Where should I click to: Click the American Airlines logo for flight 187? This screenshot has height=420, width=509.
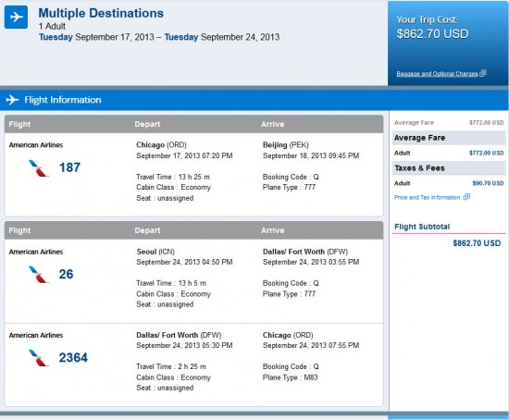(x=38, y=168)
